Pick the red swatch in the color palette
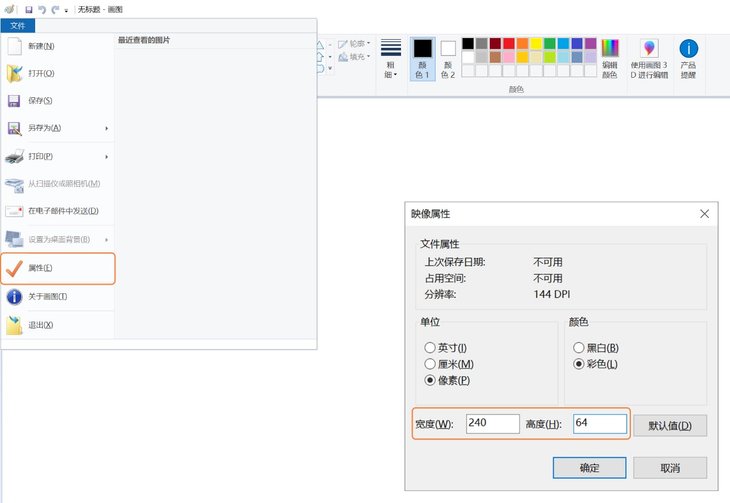This screenshot has width=730, height=503. [x=509, y=43]
